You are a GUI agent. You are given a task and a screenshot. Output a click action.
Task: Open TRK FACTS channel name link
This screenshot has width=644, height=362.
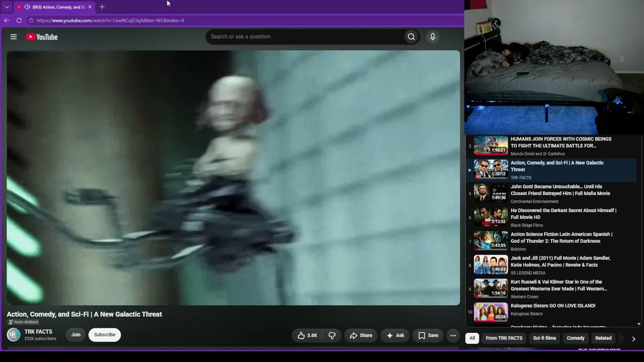click(38, 332)
